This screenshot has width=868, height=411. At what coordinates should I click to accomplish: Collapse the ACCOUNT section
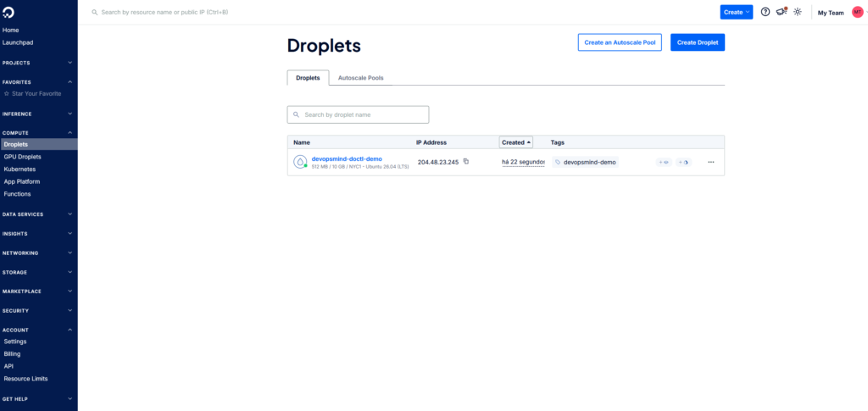39,330
